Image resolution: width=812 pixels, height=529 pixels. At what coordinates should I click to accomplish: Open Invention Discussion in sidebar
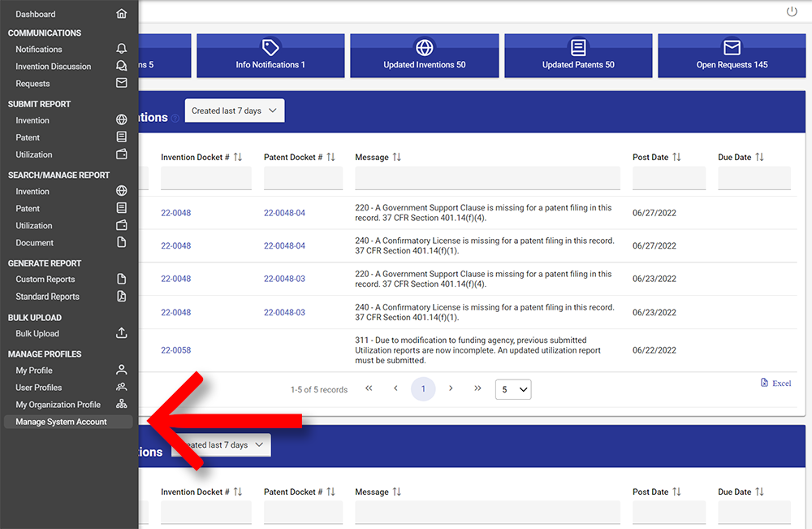(x=54, y=67)
